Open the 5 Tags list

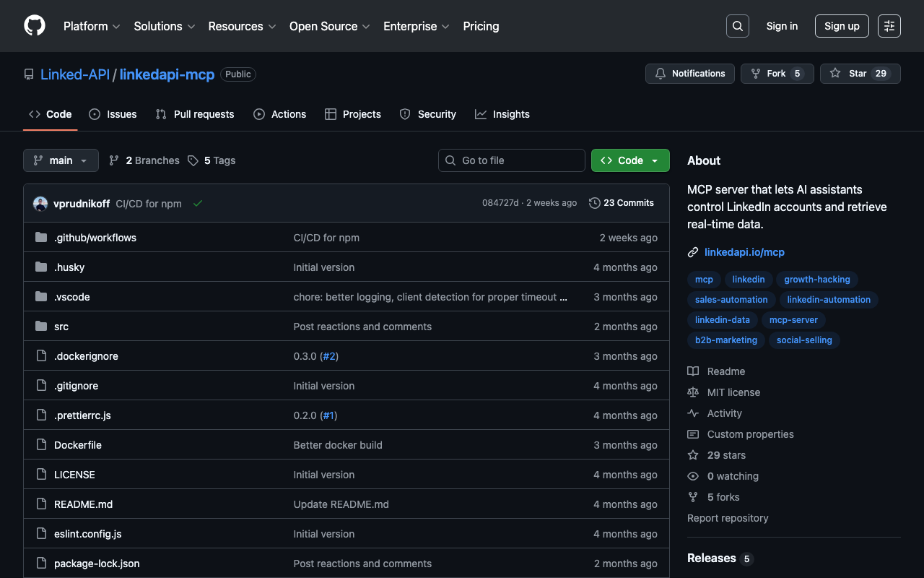click(x=212, y=160)
